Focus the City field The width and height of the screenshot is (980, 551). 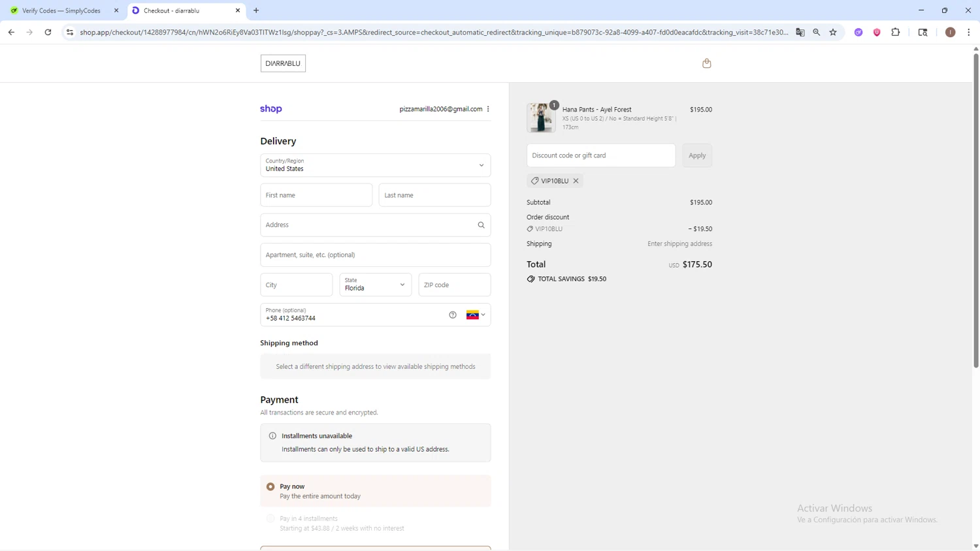tap(297, 285)
